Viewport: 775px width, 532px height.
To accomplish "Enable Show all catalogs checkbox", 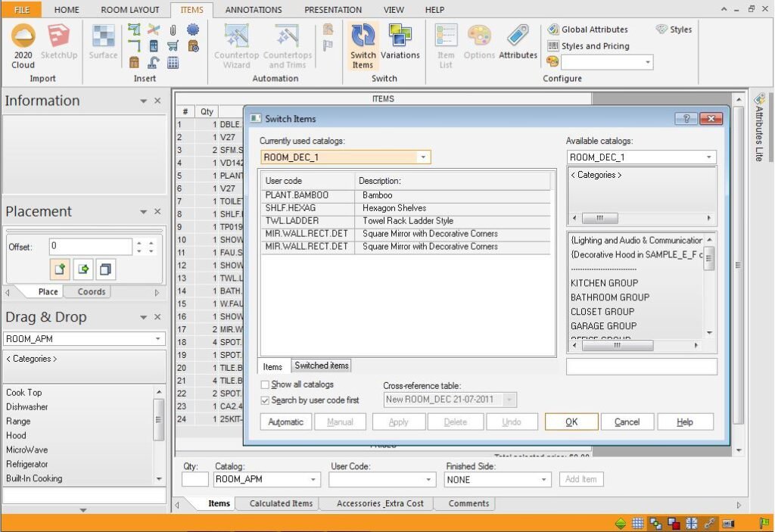I will coord(265,384).
